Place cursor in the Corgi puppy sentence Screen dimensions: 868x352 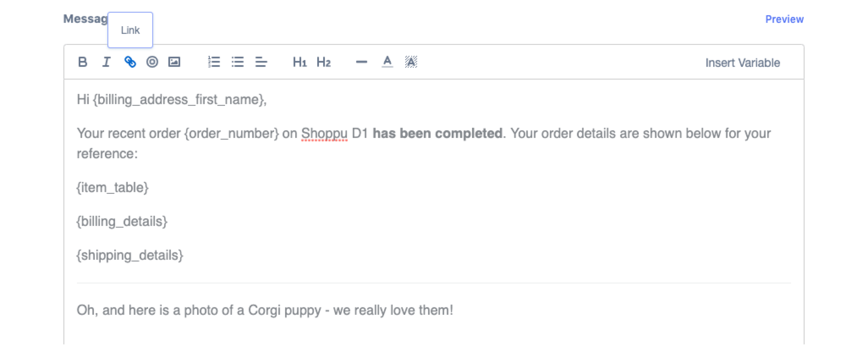point(264,310)
